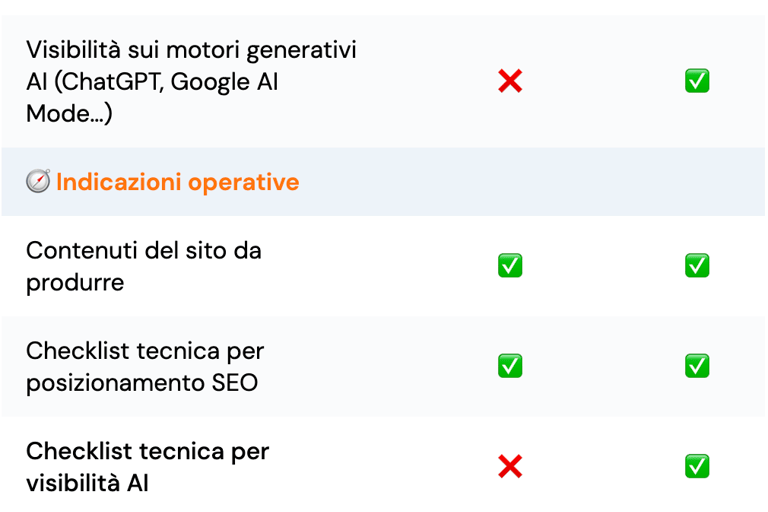Select second-column green check for Contenuti del sito

(x=697, y=266)
